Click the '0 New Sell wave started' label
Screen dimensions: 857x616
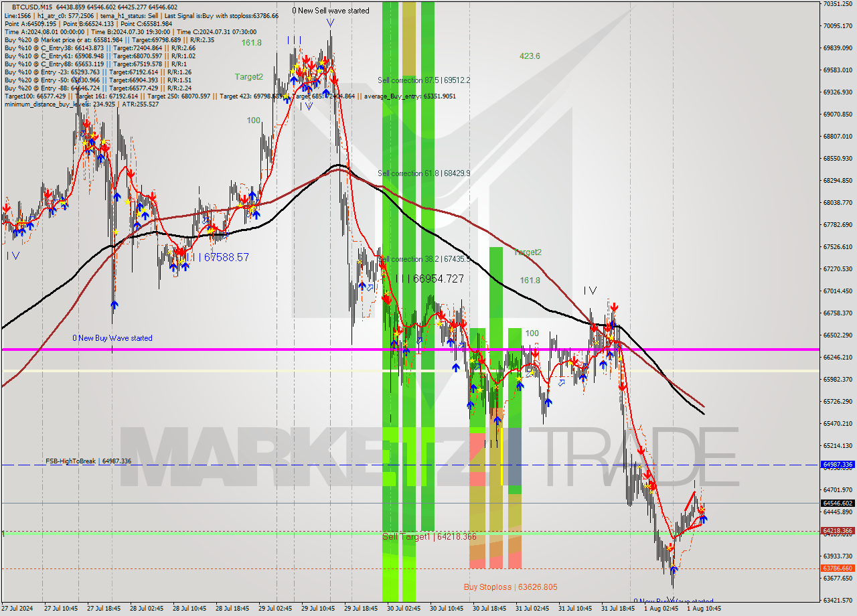(331, 11)
